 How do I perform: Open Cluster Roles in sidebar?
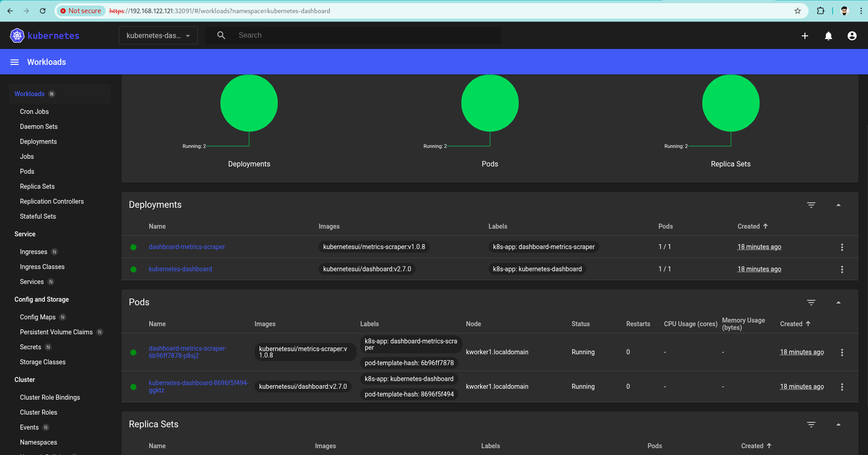click(39, 412)
